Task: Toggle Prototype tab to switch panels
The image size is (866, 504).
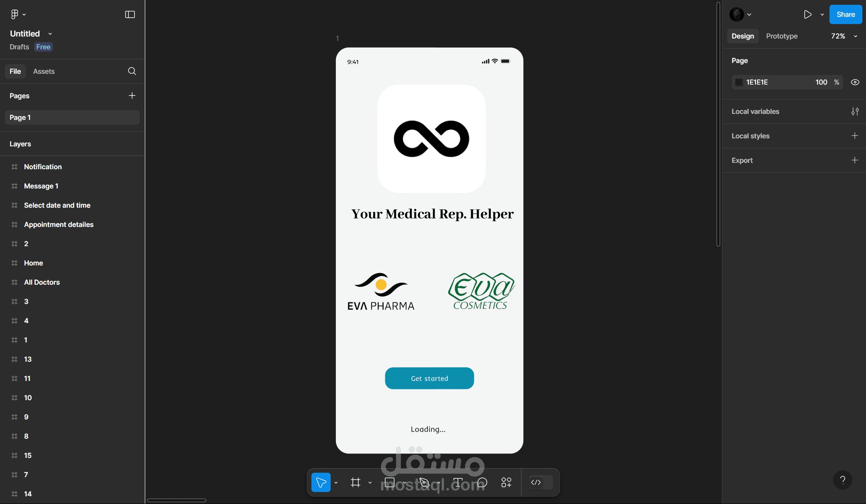Action: 781,36
